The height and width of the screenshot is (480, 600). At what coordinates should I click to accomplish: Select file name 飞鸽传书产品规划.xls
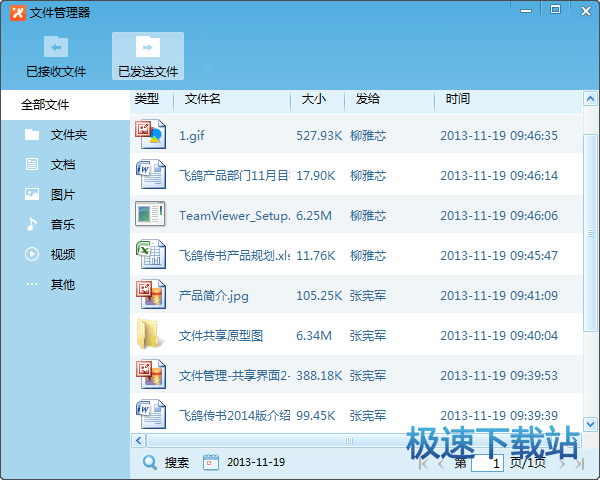point(235,256)
